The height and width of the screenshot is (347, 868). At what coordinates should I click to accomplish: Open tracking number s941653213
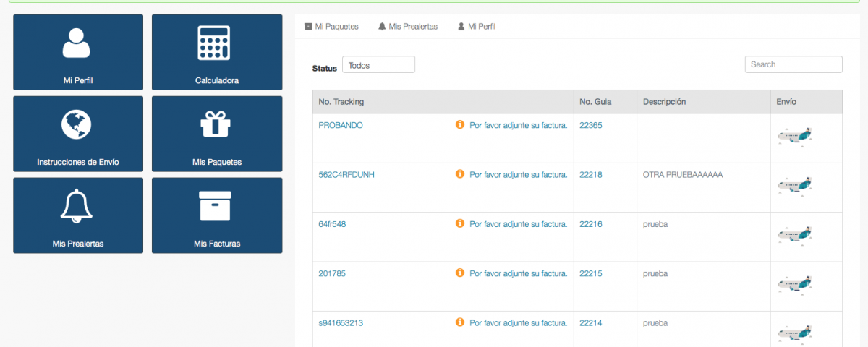click(x=341, y=323)
